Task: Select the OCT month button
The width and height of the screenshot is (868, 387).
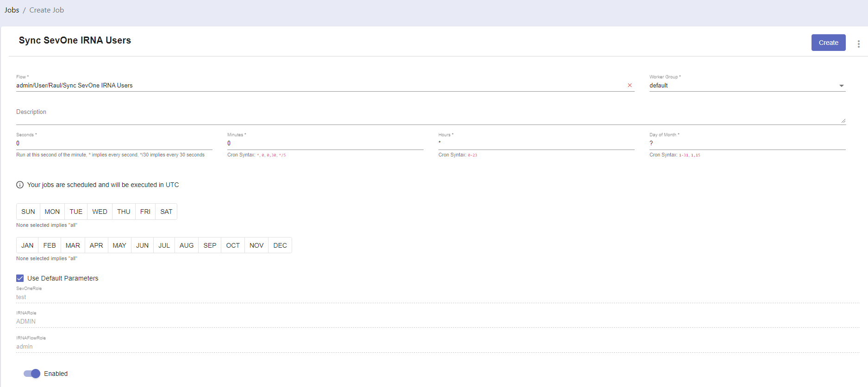Action: point(233,245)
